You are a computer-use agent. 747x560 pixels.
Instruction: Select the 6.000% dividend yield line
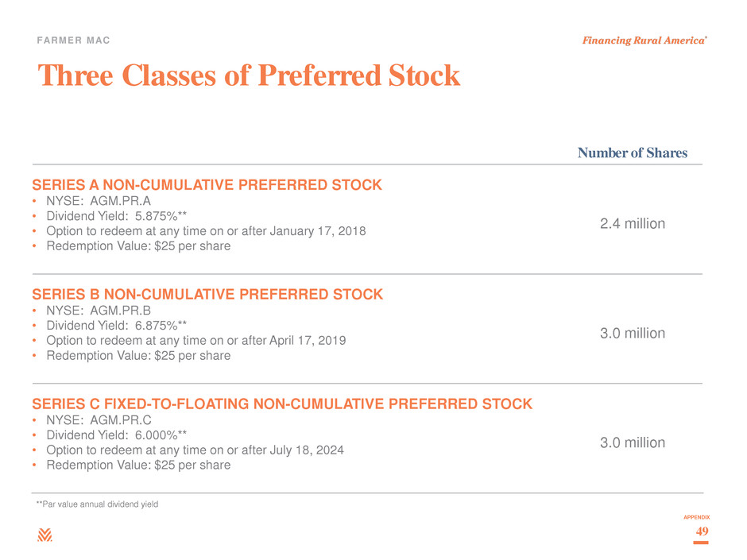(116, 435)
